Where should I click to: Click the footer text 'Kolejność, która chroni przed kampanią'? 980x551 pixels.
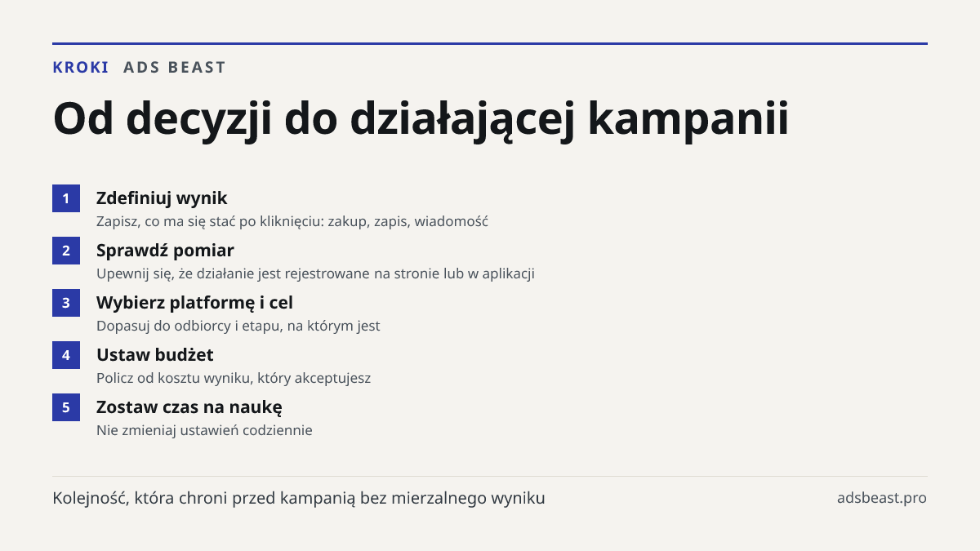coord(299,498)
